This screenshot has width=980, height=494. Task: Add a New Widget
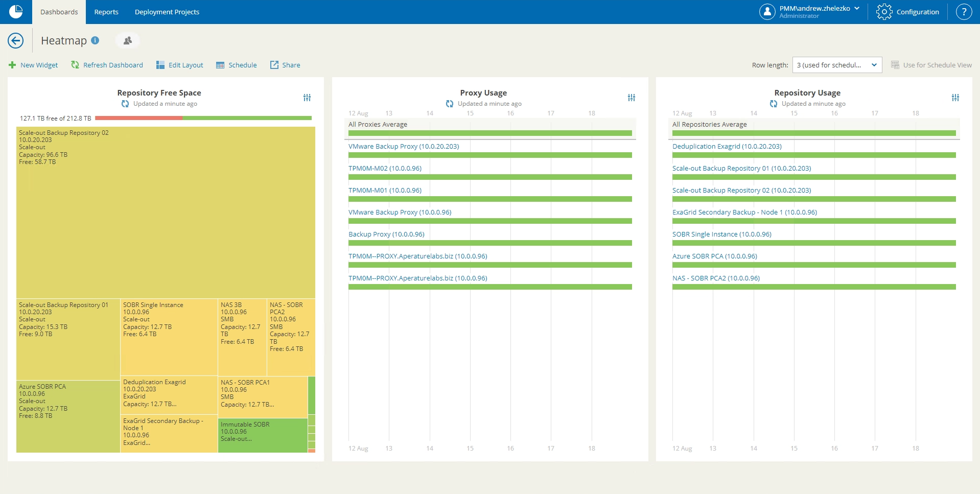34,65
